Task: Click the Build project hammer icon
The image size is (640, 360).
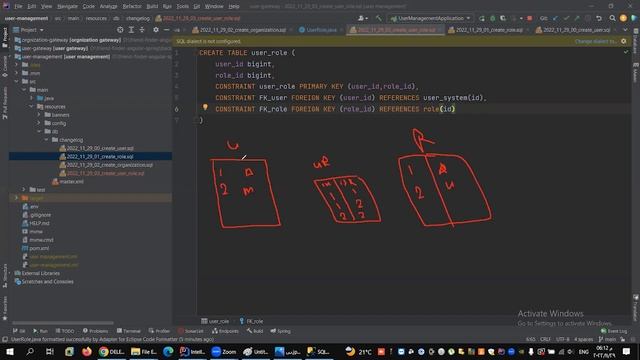Action: (x=379, y=18)
